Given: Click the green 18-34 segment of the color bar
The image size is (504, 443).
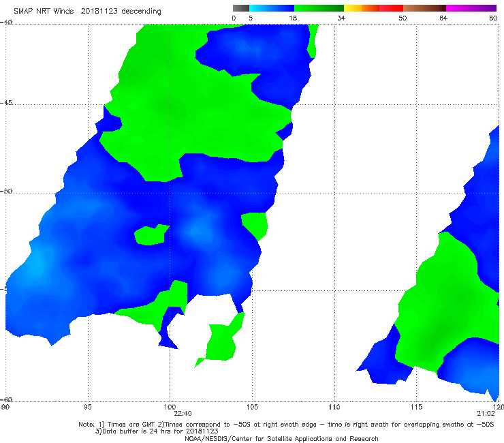Looking at the screenshot, I should (x=319, y=8).
